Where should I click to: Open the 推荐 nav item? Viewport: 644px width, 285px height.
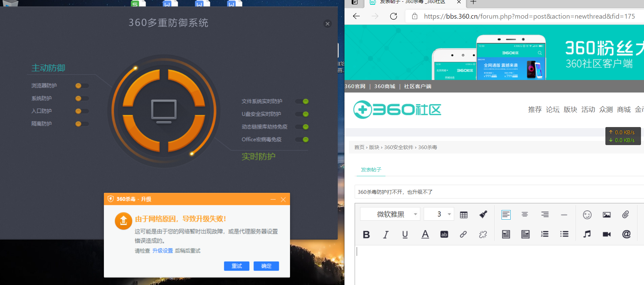pyautogui.click(x=535, y=109)
